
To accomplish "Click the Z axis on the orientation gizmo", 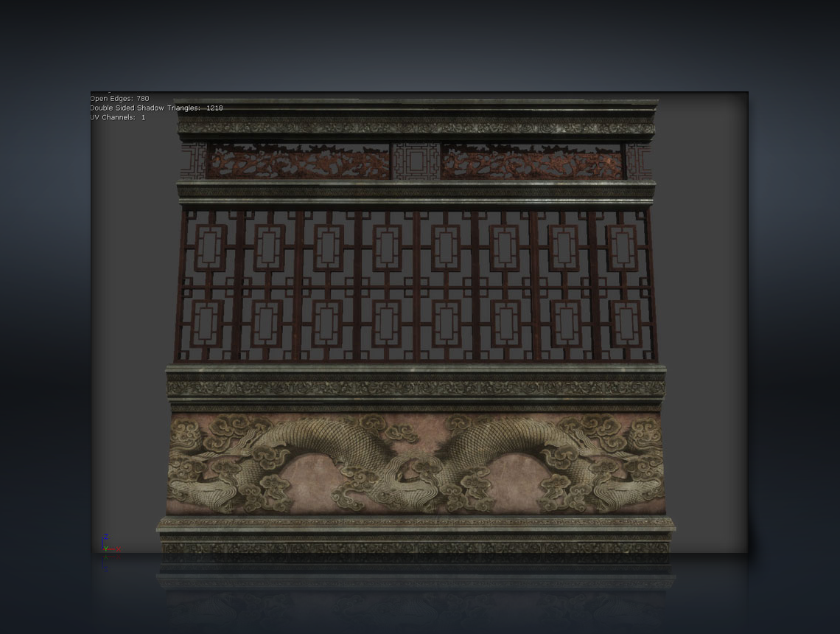I will 106,537.
